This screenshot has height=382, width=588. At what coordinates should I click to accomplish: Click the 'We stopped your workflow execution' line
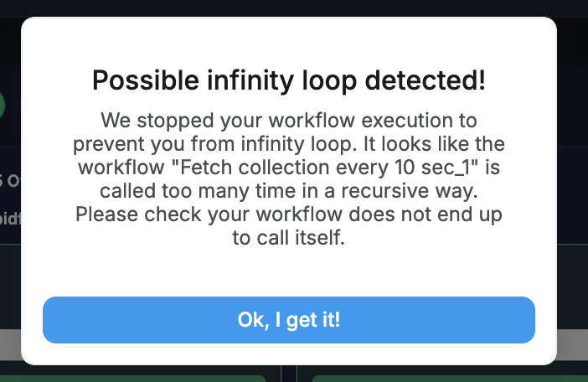[x=289, y=121]
